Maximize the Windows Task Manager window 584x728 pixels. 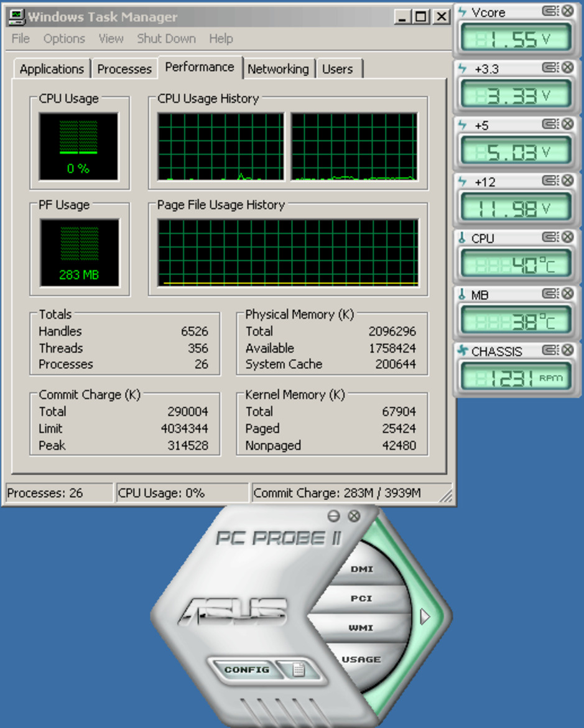[420, 17]
